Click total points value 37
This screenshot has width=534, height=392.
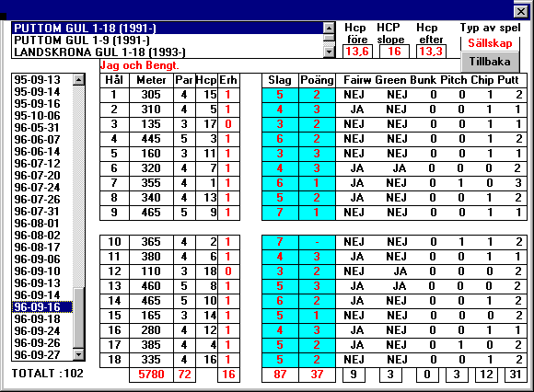coord(317,375)
